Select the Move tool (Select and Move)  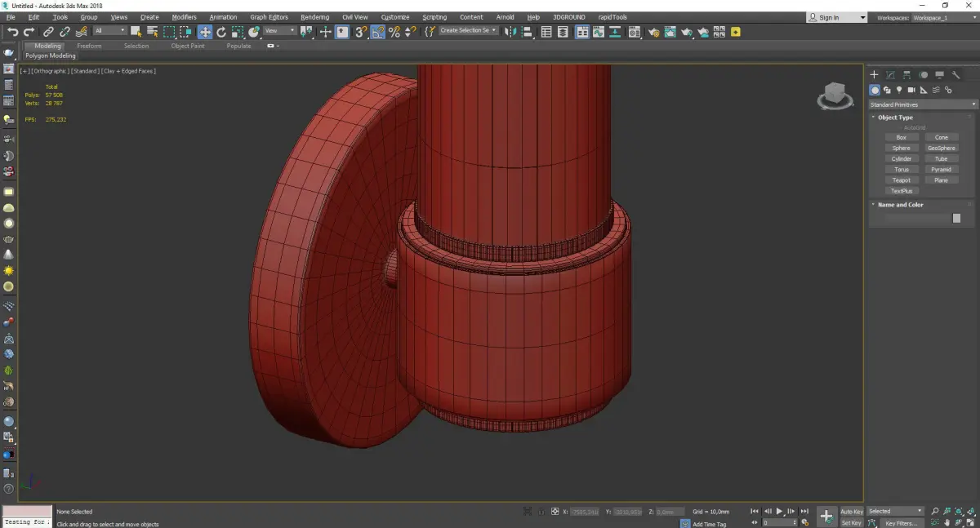(x=204, y=32)
